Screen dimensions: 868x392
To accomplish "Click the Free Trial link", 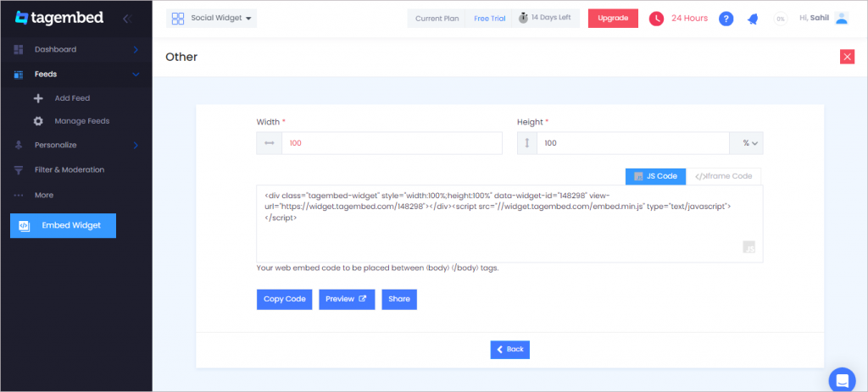I will click(x=489, y=19).
